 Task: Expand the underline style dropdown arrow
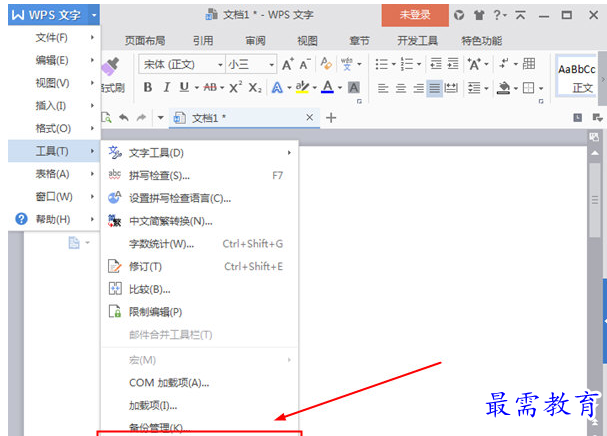(x=197, y=88)
